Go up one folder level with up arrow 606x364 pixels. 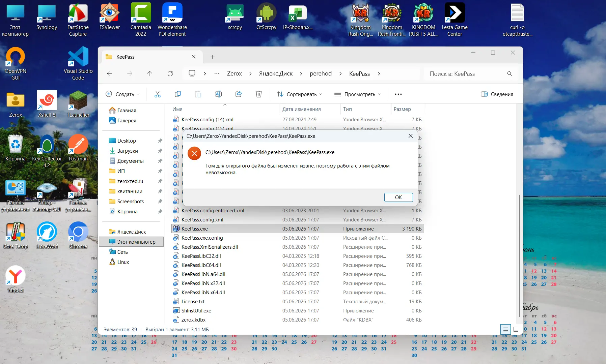[x=150, y=73]
